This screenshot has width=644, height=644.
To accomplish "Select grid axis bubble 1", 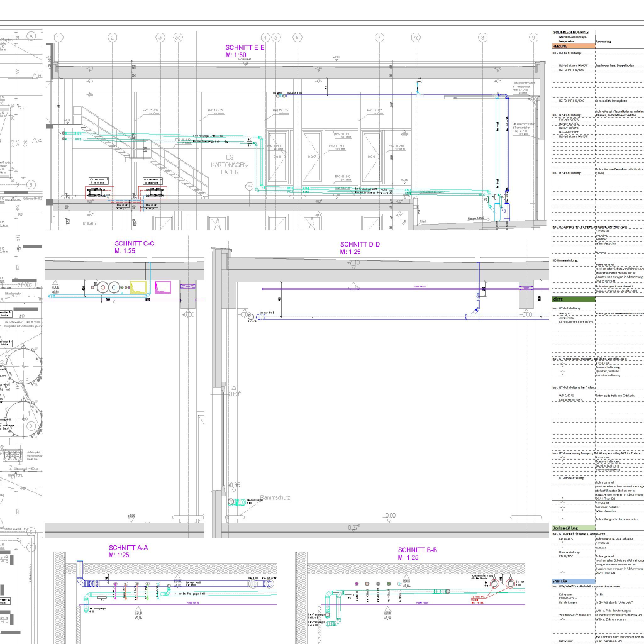I will [58, 38].
